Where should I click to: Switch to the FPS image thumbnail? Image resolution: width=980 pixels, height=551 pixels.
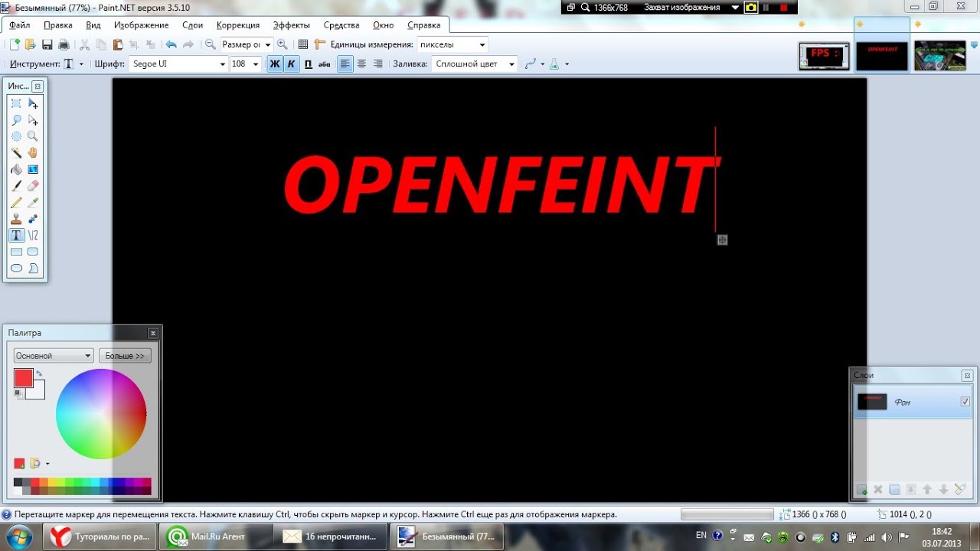(x=824, y=55)
